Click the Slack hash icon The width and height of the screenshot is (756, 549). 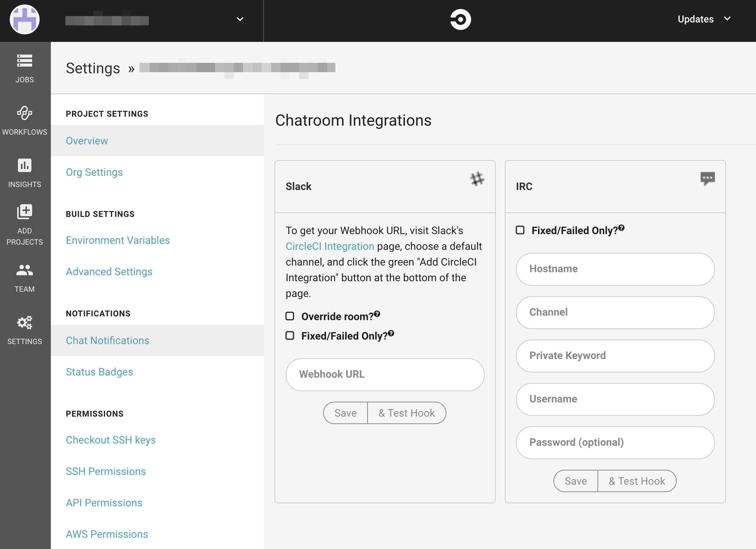tap(477, 179)
